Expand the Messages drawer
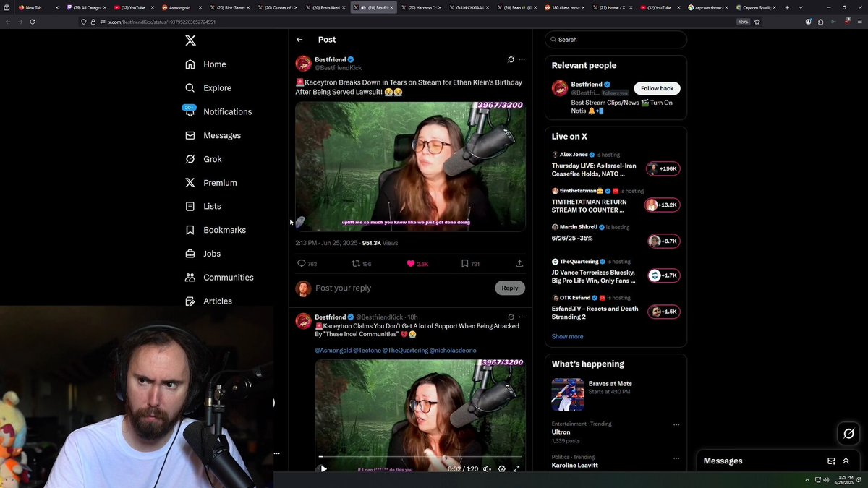The image size is (868, 488). pos(846,461)
